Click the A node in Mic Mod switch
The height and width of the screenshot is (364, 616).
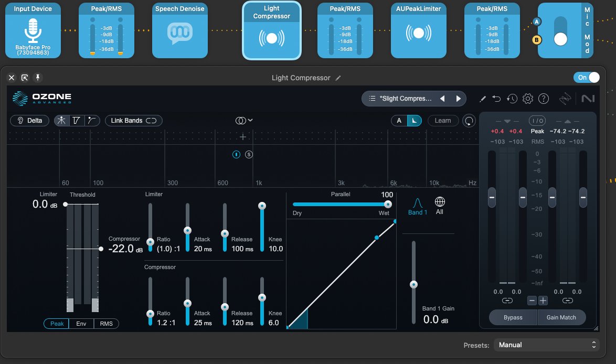[x=537, y=22]
